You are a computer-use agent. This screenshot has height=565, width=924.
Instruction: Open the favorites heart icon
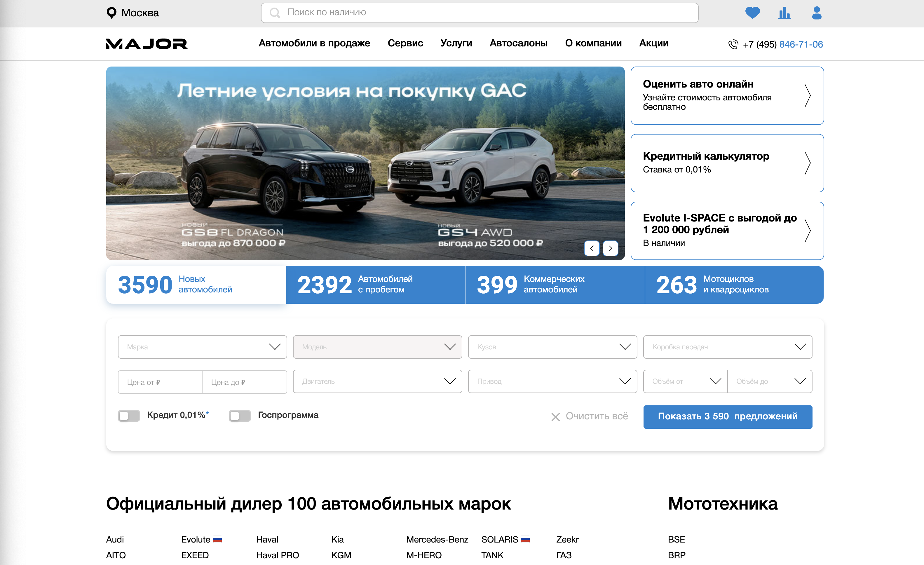[752, 13]
